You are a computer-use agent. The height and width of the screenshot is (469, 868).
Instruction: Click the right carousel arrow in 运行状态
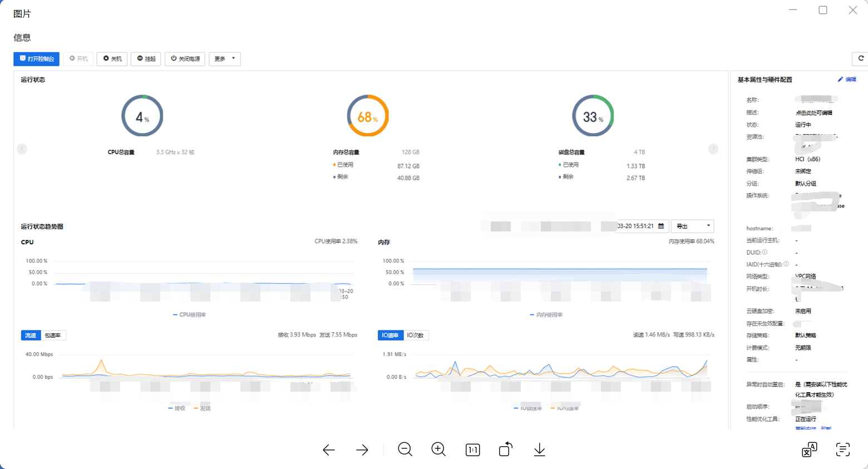[x=713, y=149]
